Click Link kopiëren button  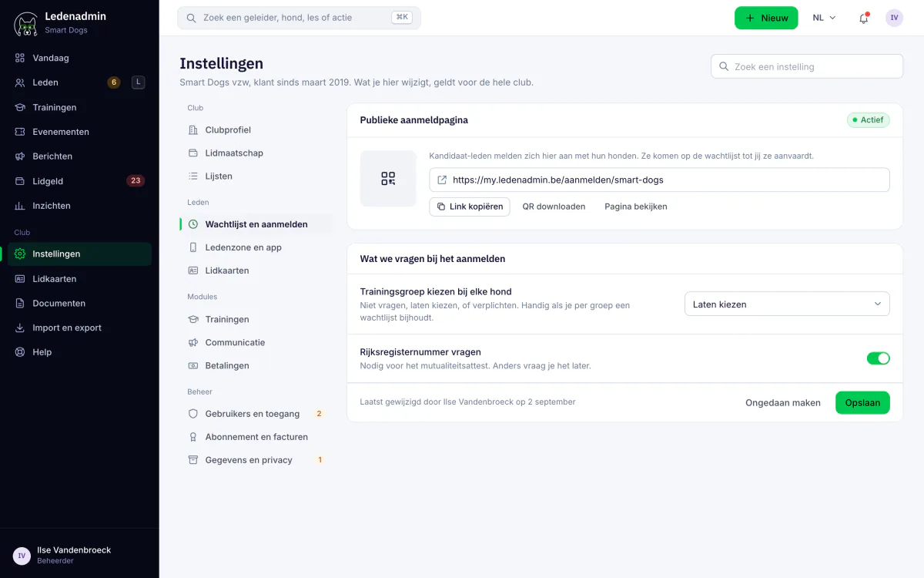tap(470, 207)
